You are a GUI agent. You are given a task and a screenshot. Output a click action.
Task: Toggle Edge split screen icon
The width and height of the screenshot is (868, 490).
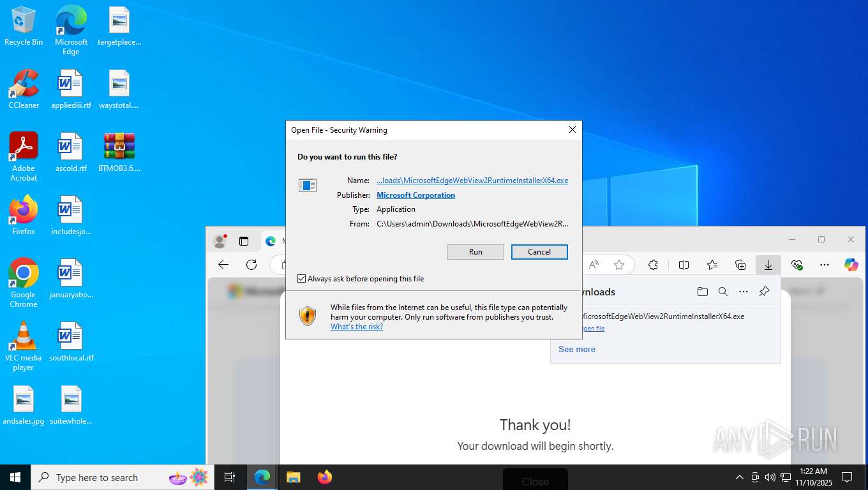684,265
